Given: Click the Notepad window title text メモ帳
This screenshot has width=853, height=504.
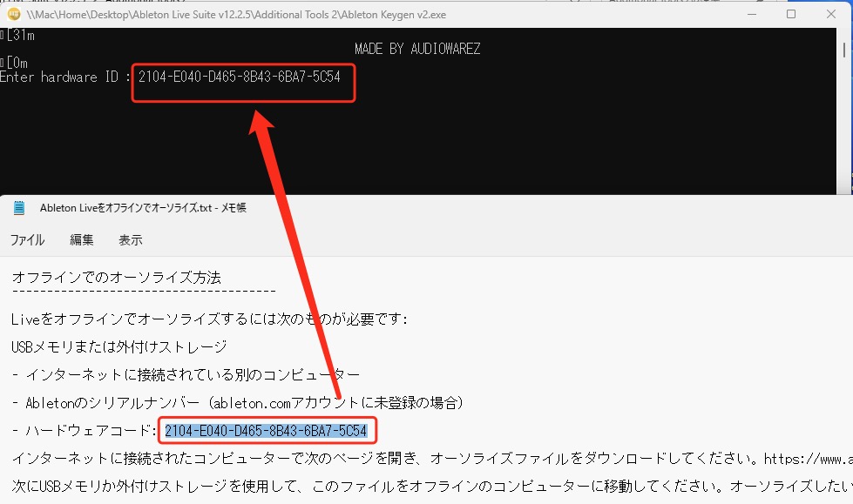Looking at the screenshot, I should point(234,208).
